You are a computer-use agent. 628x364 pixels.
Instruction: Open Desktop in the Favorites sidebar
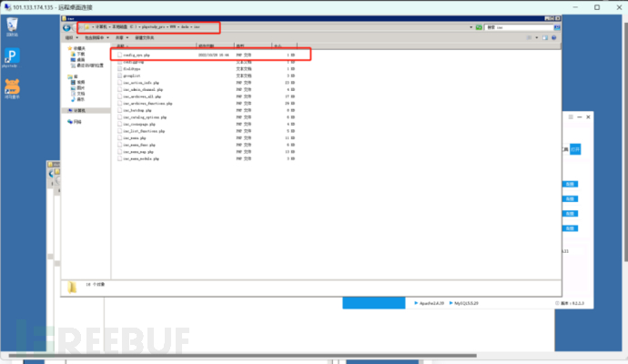tap(80, 60)
